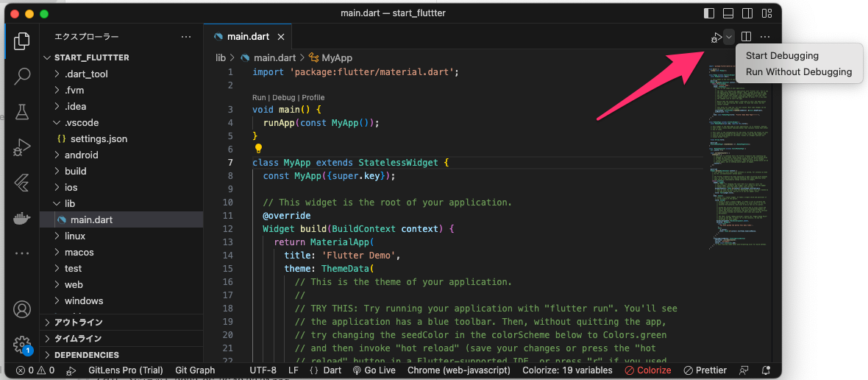This screenshot has height=380, width=868.
Task: Change UTF-8 file encoding
Action: [263, 370]
